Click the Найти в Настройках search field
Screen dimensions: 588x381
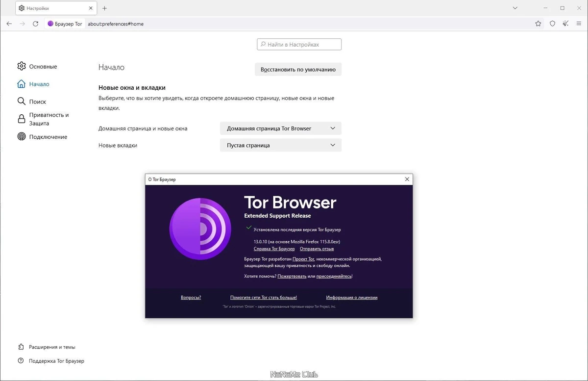click(299, 45)
